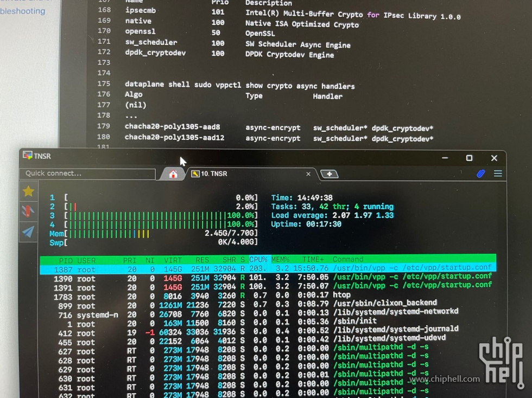Viewport: 532px width, 398px height.
Task: Click the "(nil)" entry on editor line 177
Action: pos(136,105)
